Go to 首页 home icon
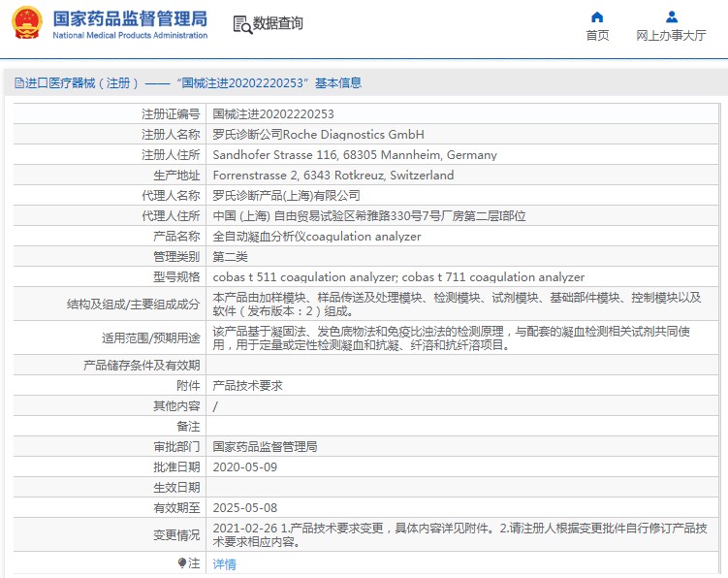 point(597,17)
